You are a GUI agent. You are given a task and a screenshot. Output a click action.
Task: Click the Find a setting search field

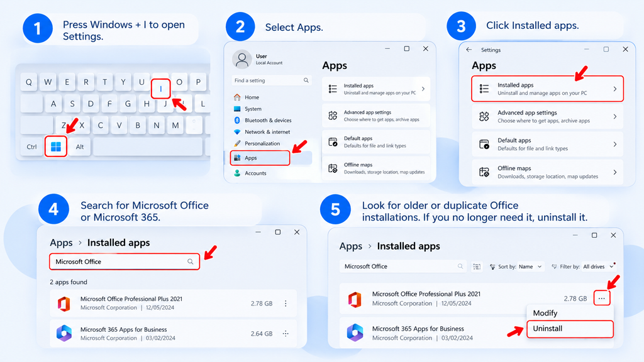(x=272, y=80)
